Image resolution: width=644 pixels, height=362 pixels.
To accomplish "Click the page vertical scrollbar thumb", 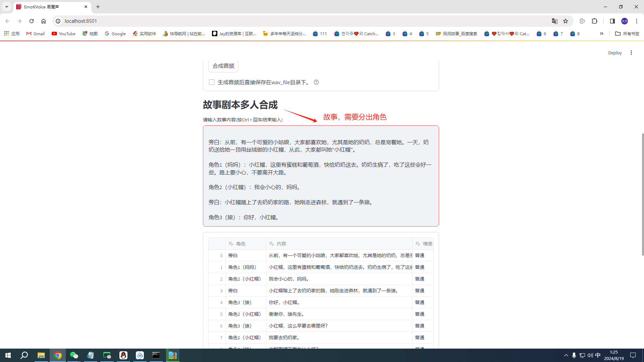I will (x=642, y=194).
